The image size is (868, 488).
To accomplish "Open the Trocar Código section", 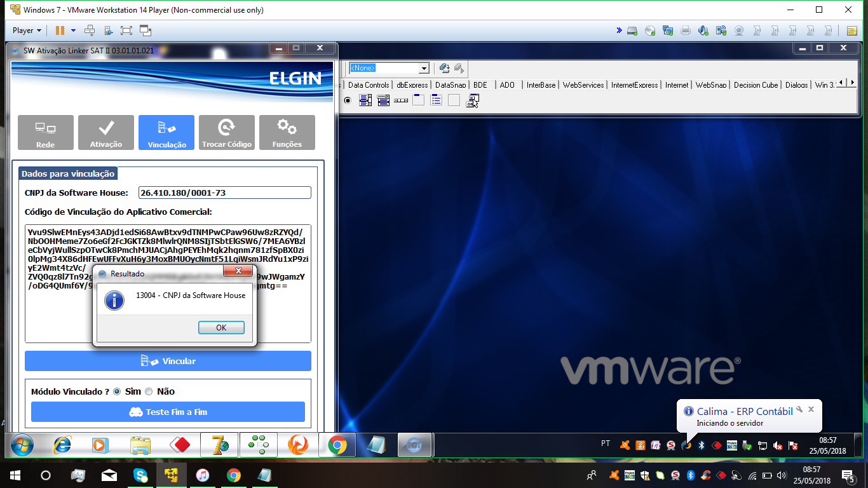I will (x=227, y=132).
